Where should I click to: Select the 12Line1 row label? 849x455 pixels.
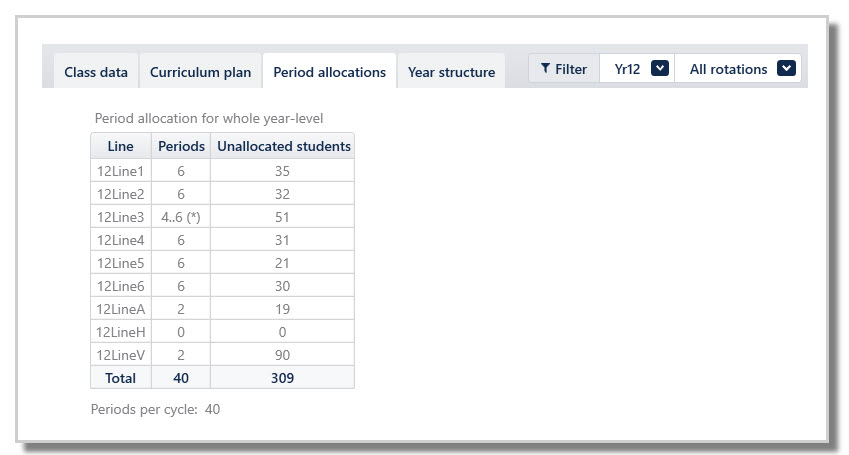[x=120, y=171]
